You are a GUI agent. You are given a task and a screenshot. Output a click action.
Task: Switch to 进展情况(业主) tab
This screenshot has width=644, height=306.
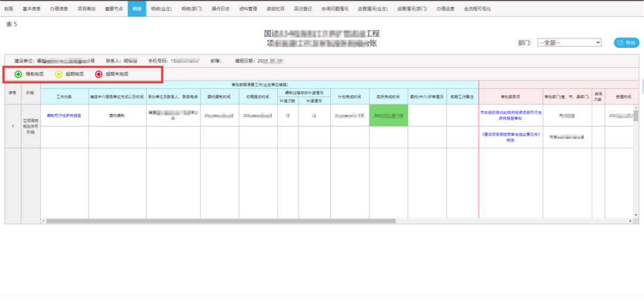[372, 8]
